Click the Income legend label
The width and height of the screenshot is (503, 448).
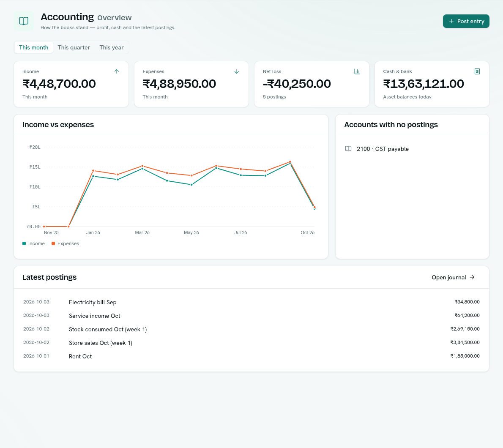tap(36, 243)
